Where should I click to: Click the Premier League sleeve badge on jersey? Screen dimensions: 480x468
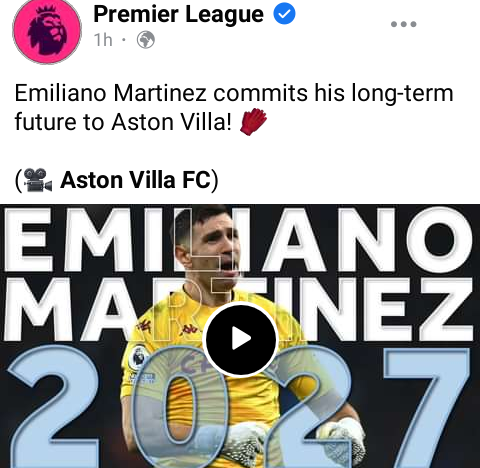(x=139, y=359)
